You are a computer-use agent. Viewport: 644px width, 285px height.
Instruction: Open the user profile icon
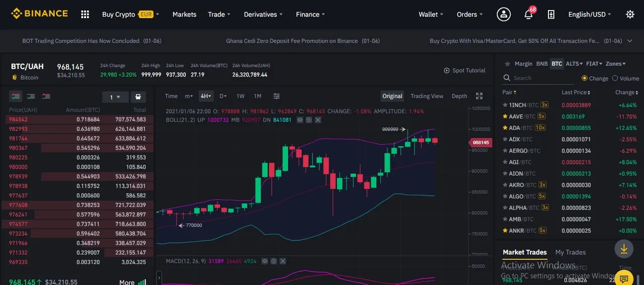[x=504, y=14]
